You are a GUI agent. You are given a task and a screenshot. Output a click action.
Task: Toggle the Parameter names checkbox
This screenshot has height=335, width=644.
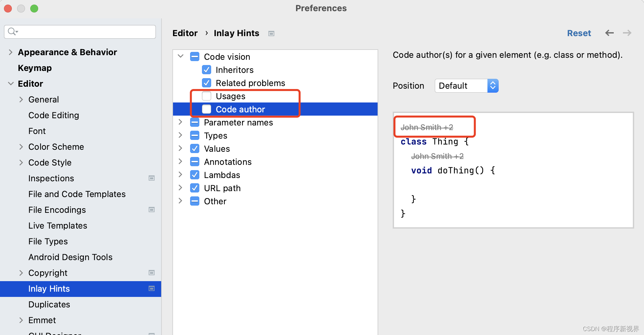[x=195, y=122]
